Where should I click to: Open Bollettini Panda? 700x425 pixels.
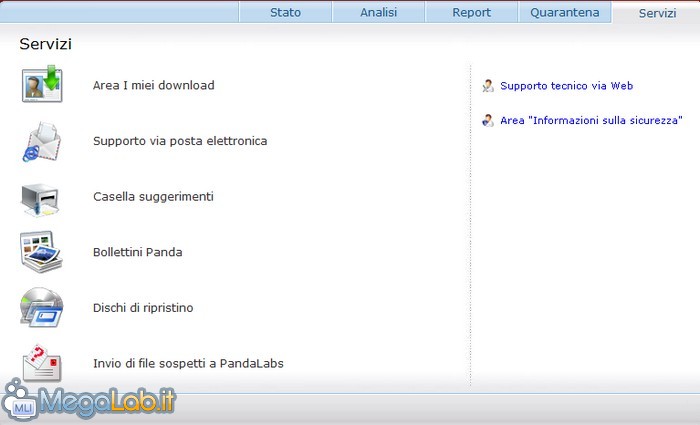click(x=138, y=252)
